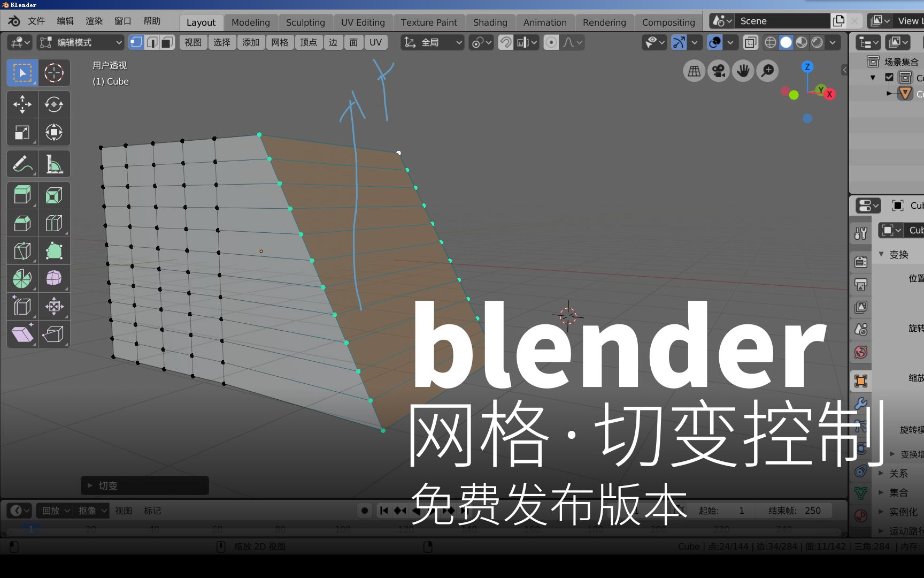The width and height of the screenshot is (924, 578).
Task: Open the 编辑 menu
Action: [x=65, y=21]
